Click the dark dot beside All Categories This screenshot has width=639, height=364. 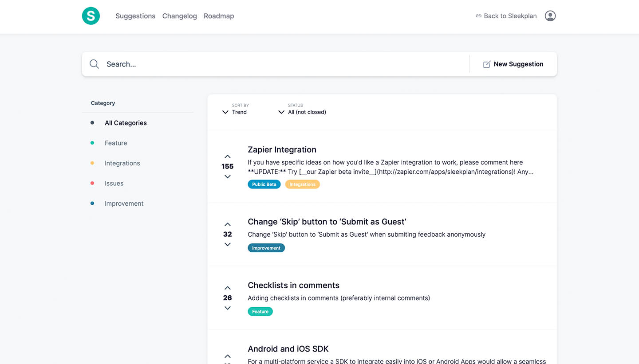point(92,123)
